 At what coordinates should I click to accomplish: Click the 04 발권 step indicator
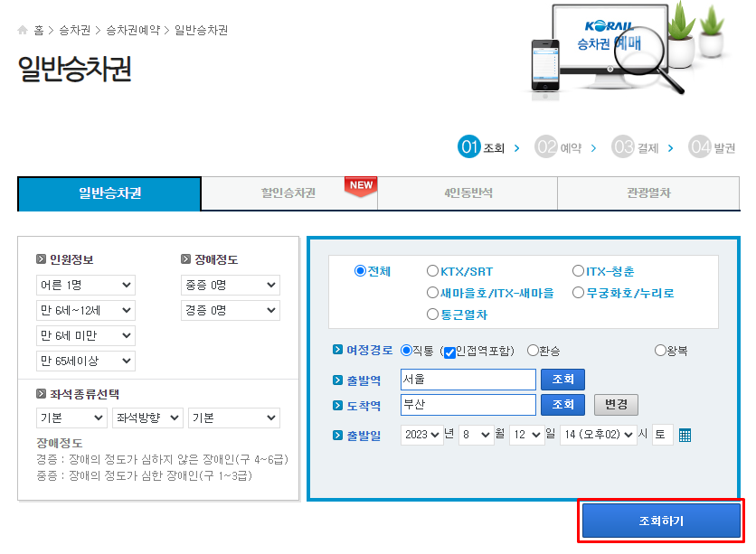tap(712, 147)
